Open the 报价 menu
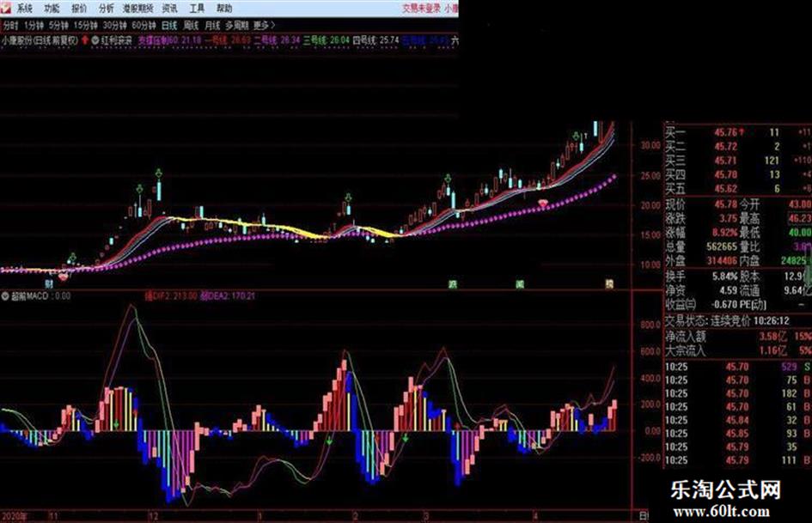The width and height of the screenshot is (812, 523). tap(79, 9)
